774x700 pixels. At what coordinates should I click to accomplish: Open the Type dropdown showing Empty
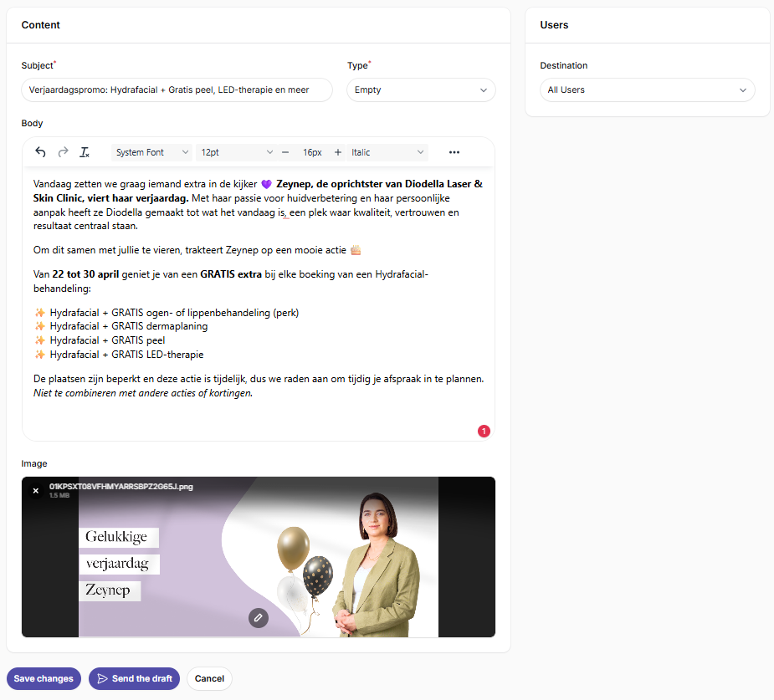[x=421, y=89]
